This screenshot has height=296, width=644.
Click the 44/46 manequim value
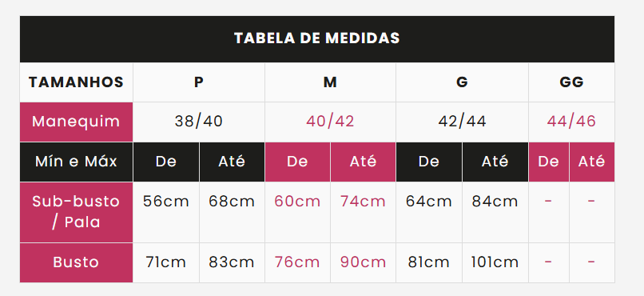572,122
